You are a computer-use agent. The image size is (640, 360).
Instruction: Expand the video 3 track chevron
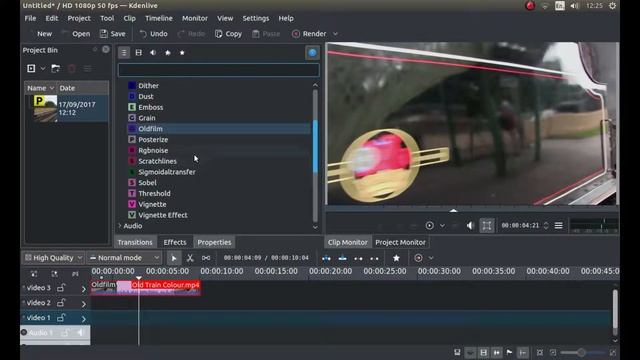click(84, 289)
